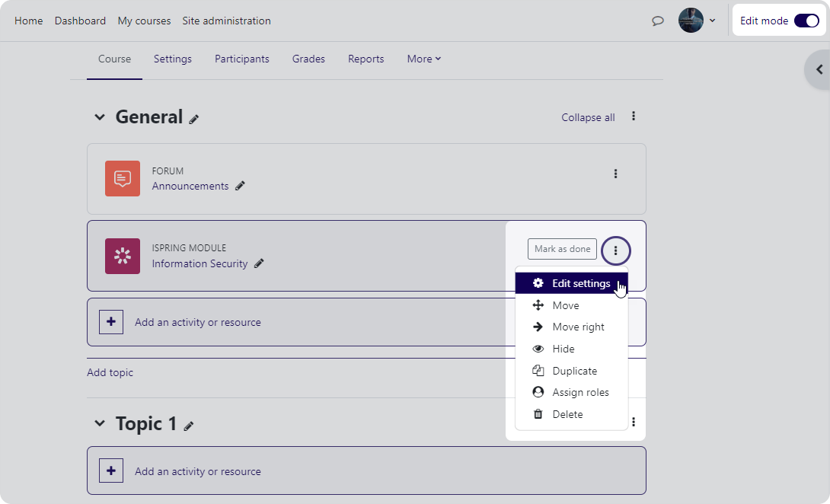Viewport: 830px width, 504px height.
Task: Switch to the Reports tab
Action: tap(366, 59)
